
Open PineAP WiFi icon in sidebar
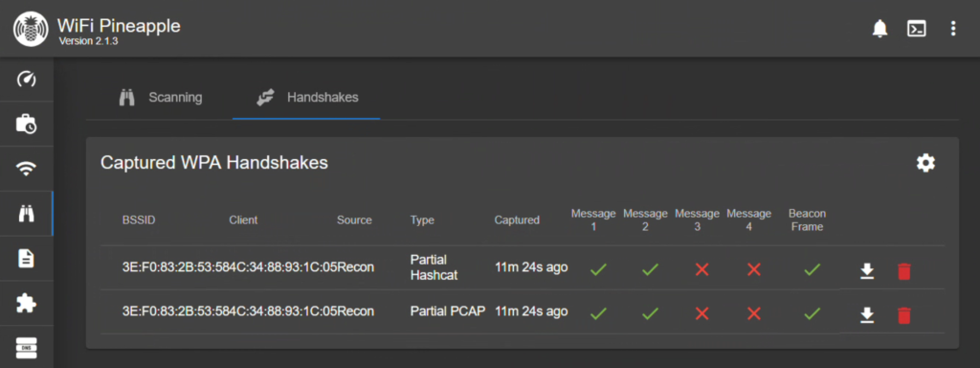click(x=26, y=169)
